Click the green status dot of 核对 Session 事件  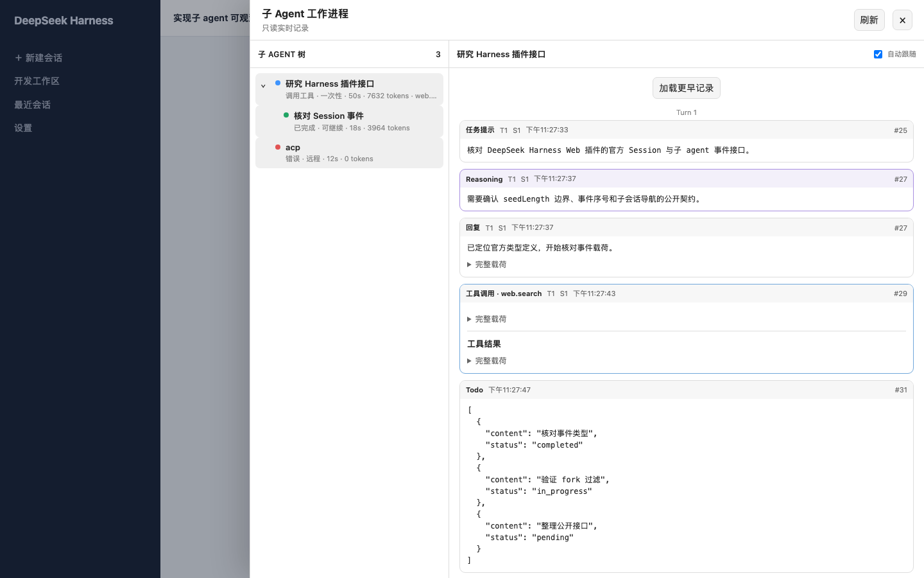[286, 115]
